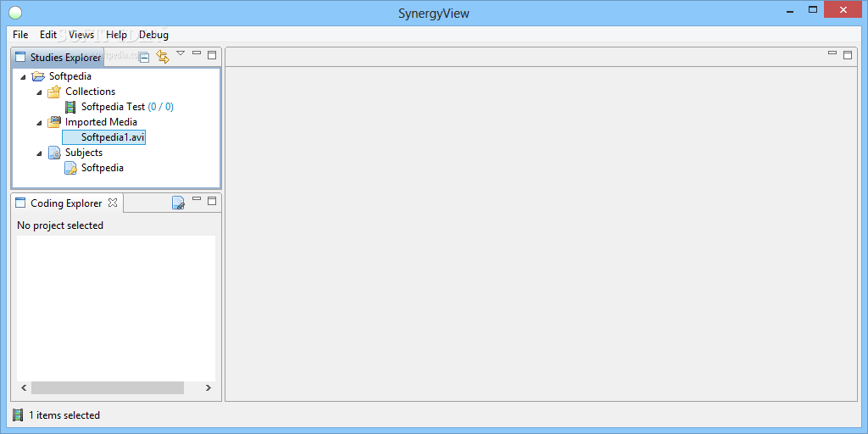Screen dimensions: 868x434
Task: Open the Views menu
Action: (81, 35)
